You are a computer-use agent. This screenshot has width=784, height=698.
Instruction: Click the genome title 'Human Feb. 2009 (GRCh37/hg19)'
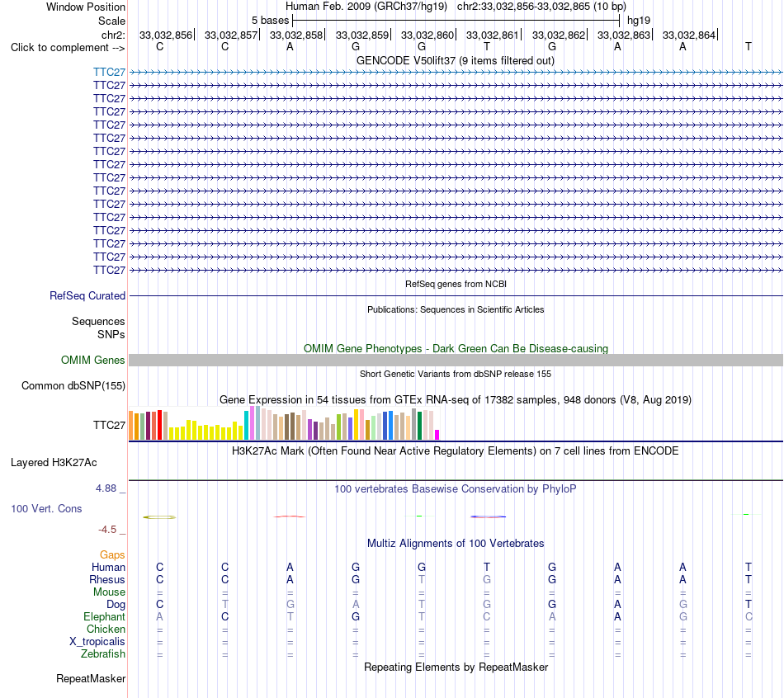point(366,7)
